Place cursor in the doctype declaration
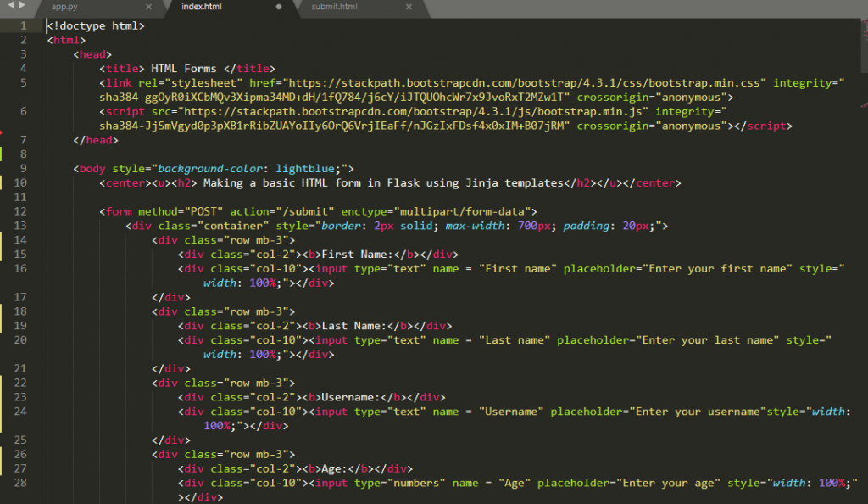 [93, 25]
